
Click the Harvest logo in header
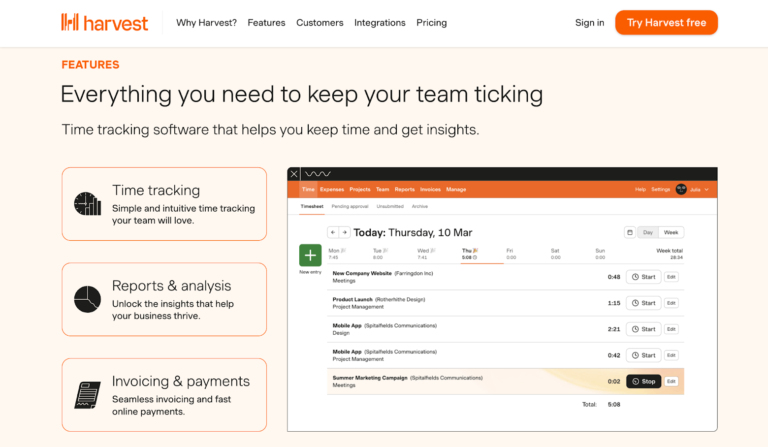point(104,22)
